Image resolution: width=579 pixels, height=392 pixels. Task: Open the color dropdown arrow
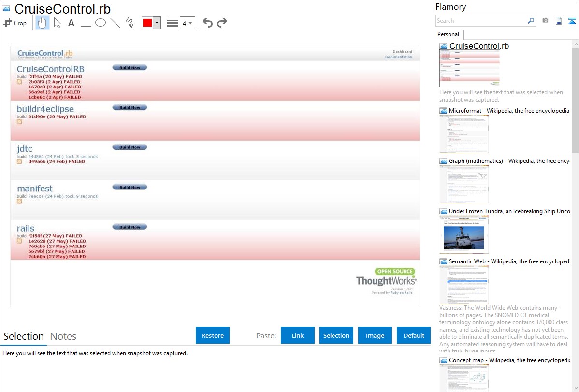(x=157, y=23)
